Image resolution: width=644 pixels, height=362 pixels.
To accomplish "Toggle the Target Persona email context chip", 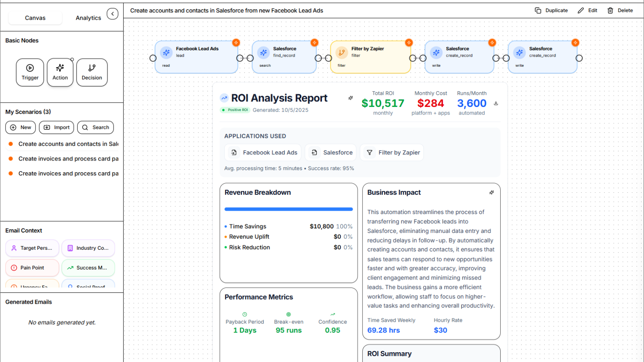I will point(32,248).
